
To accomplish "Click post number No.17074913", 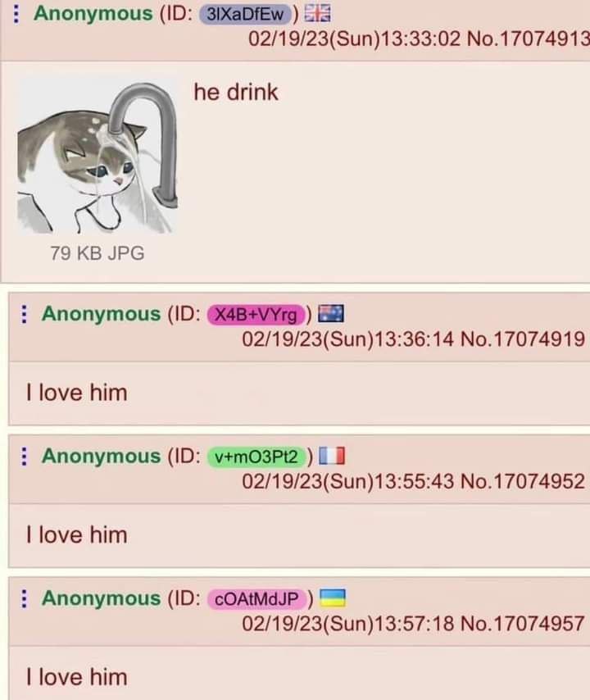I will coord(528,39).
